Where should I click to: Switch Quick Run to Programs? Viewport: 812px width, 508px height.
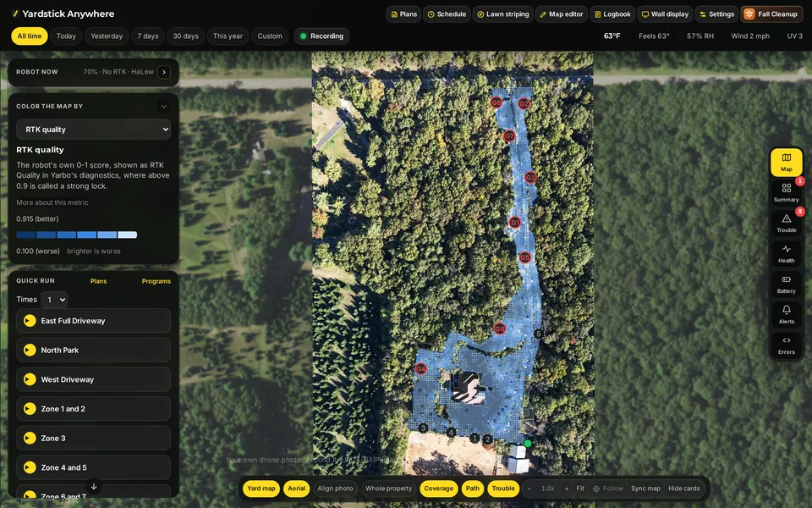point(156,281)
